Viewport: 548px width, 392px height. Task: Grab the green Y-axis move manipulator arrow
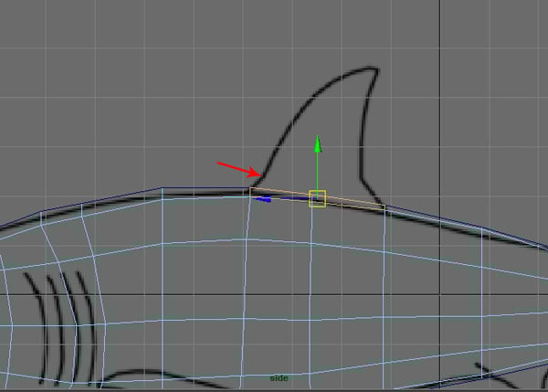(317, 144)
